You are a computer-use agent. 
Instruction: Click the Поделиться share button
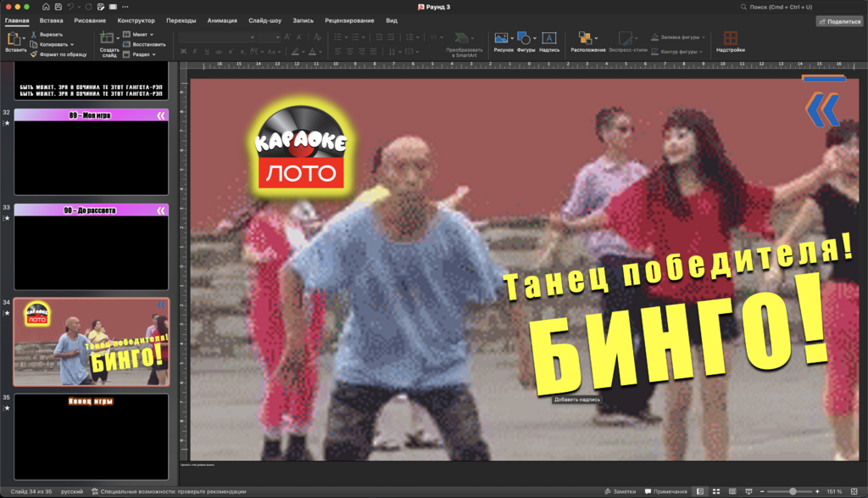point(839,21)
